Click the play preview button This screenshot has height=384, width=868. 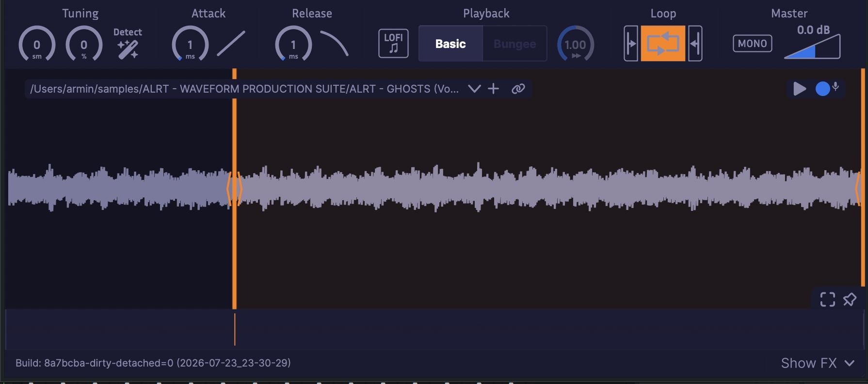click(x=799, y=89)
